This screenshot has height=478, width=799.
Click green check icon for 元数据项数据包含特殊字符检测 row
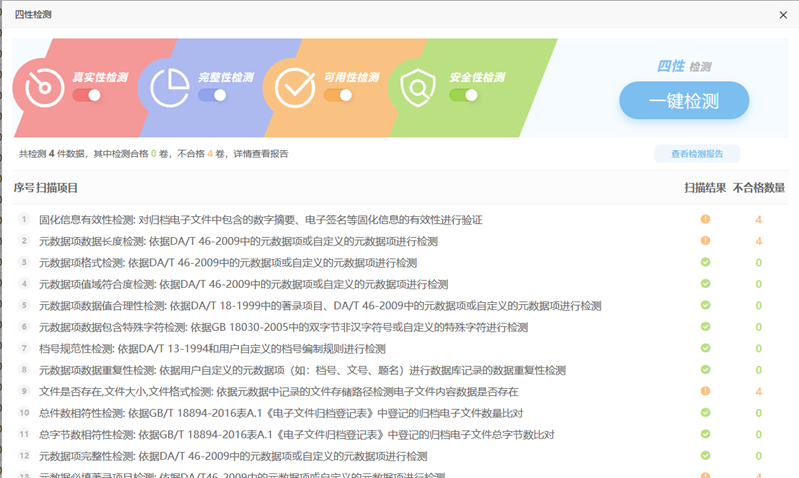[705, 326]
